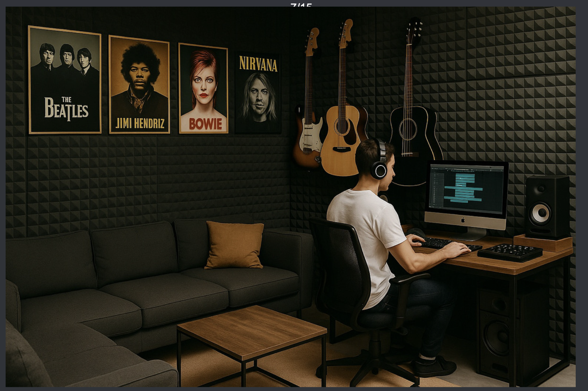
Task: Click the studio monitor speaker on desk
Action: point(547,207)
